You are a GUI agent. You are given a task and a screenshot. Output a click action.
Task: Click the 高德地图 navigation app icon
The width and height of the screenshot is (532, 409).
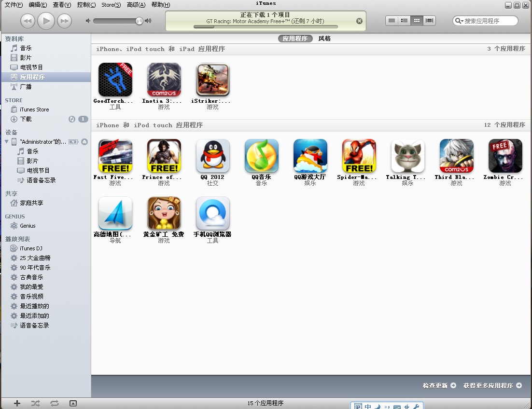coord(115,213)
